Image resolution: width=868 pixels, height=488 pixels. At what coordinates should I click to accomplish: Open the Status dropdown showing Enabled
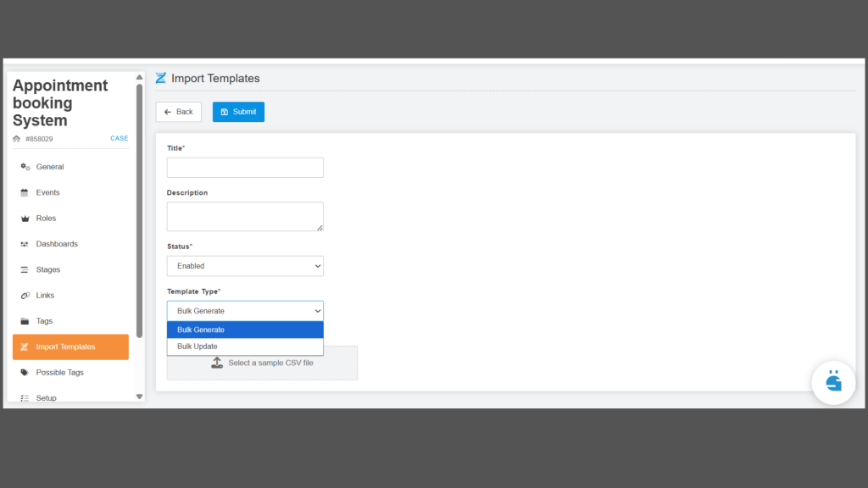tap(245, 266)
